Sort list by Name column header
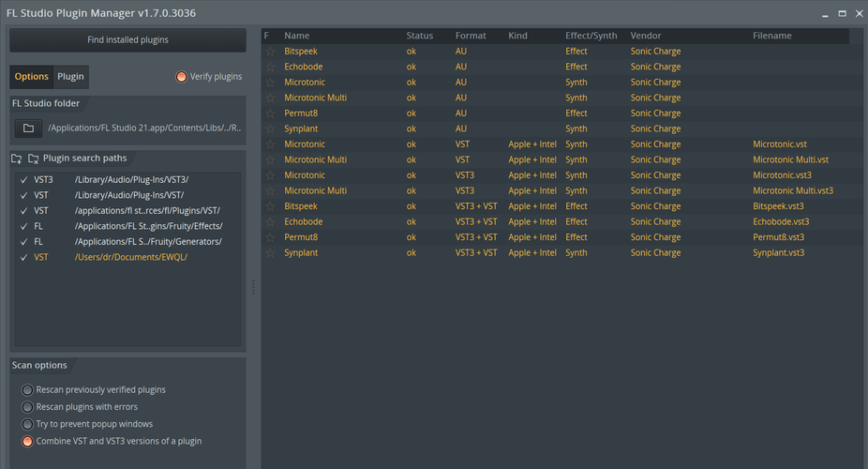868x469 pixels. pos(297,36)
